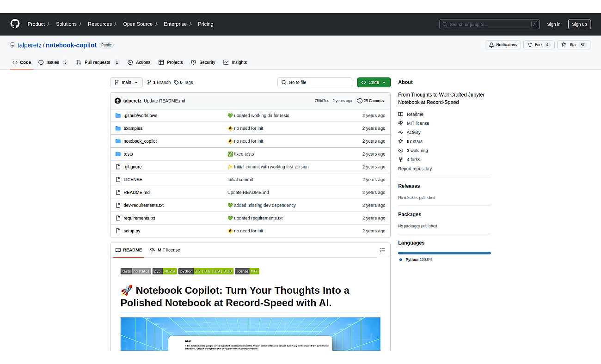
Task: Open the .github/workflows folder
Action: click(141, 115)
